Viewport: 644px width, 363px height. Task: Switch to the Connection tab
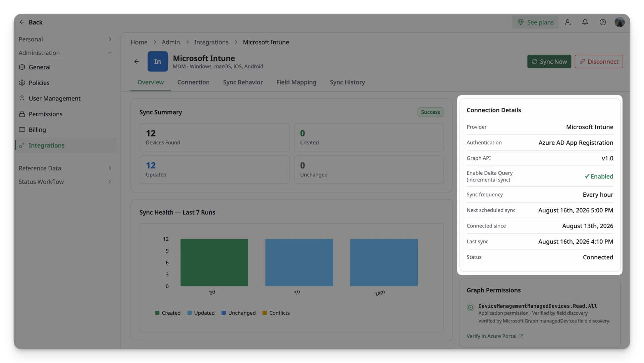pos(193,82)
